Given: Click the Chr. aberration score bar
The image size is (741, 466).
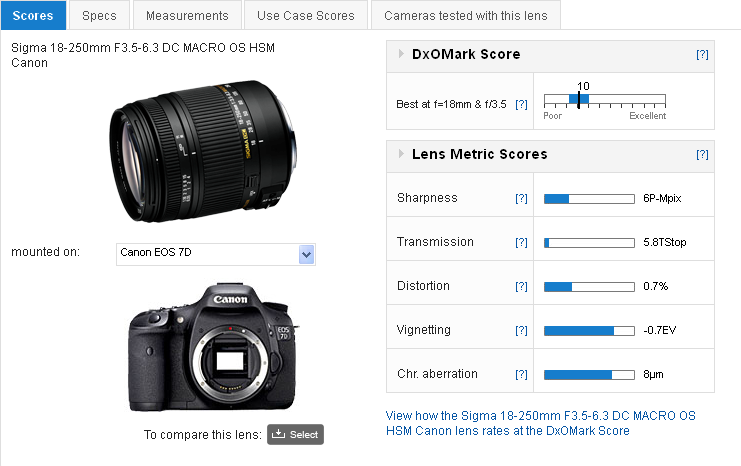Looking at the screenshot, I should tap(589, 375).
